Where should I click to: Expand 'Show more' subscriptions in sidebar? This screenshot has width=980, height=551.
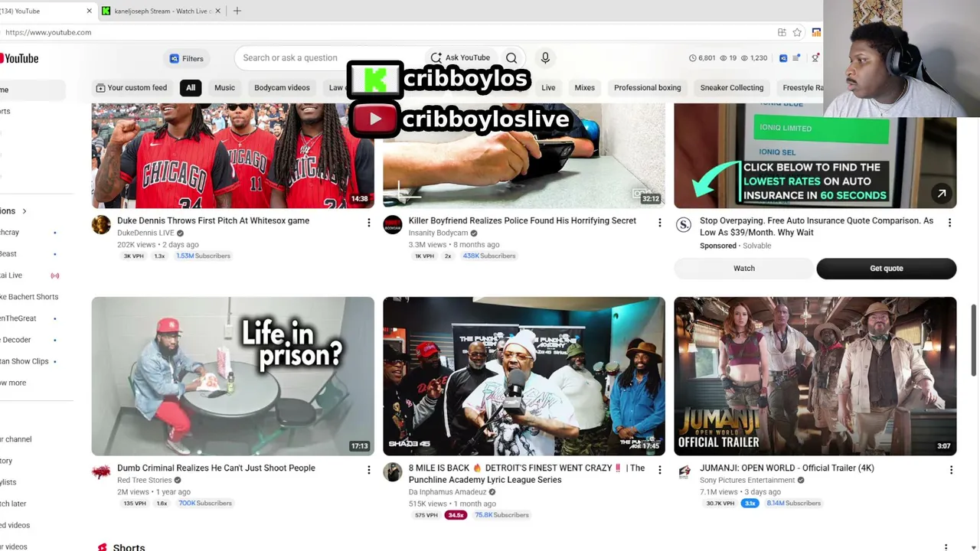coord(13,383)
